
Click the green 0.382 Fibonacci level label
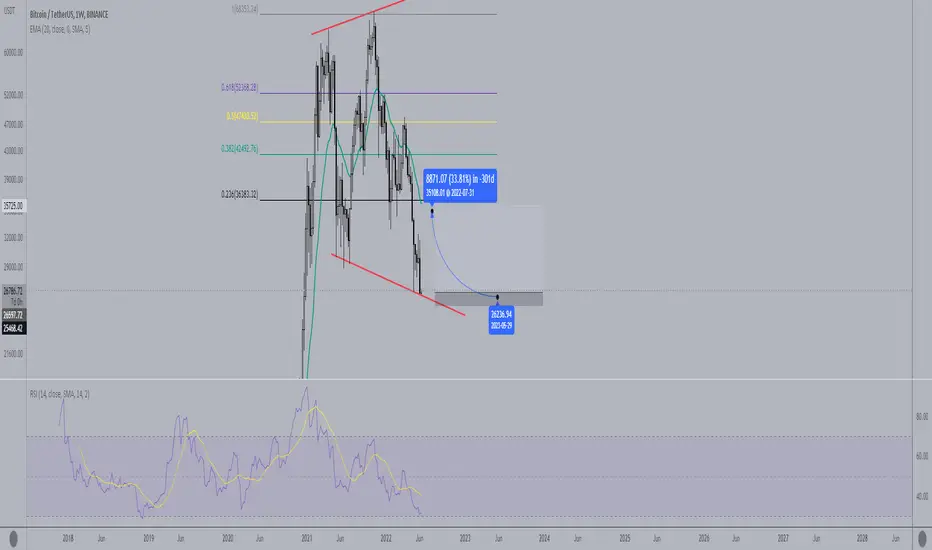[240, 149]
